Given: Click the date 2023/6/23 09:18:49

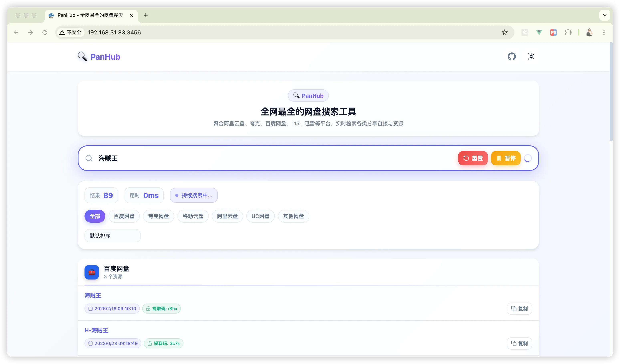Looking at the screenshot, I should pyautogui.click(x=113, y=343).
